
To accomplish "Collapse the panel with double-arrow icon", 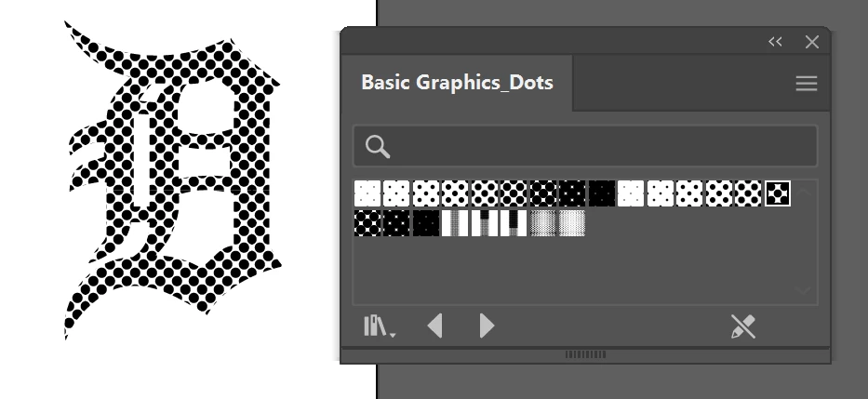I will (x=775, y=42).
